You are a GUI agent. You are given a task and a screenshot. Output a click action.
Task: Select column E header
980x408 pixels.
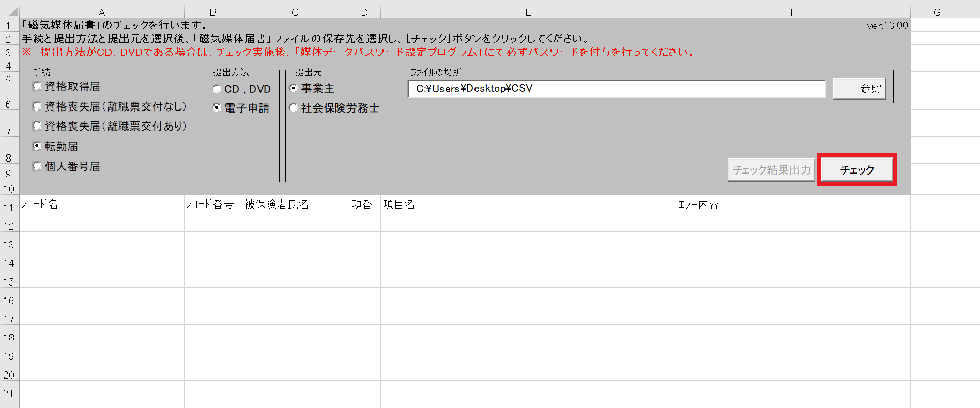[x=528, y=12]
